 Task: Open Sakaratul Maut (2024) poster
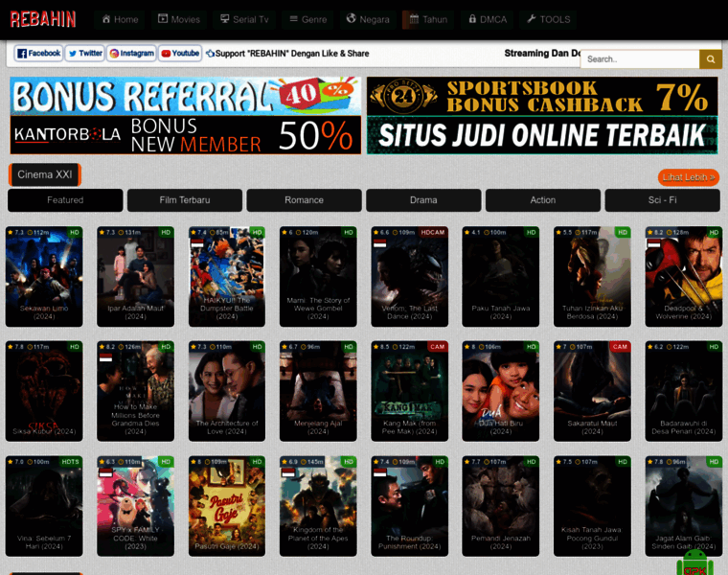click(592, 392)
